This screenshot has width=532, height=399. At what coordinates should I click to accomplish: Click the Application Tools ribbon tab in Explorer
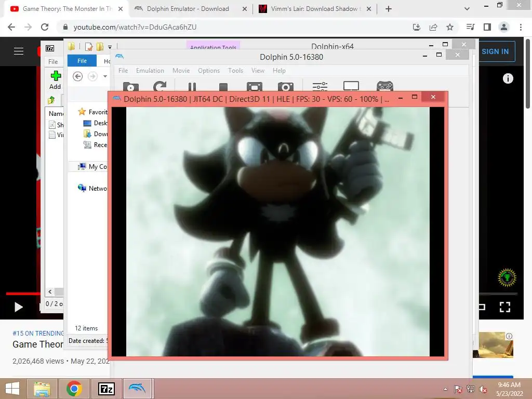click(213, 46)
